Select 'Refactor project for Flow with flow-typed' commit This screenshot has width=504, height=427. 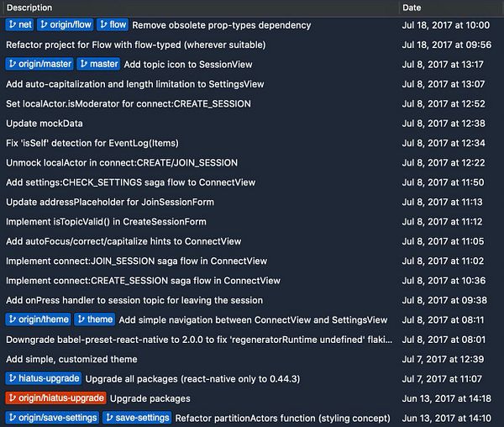tap(135, 45)
